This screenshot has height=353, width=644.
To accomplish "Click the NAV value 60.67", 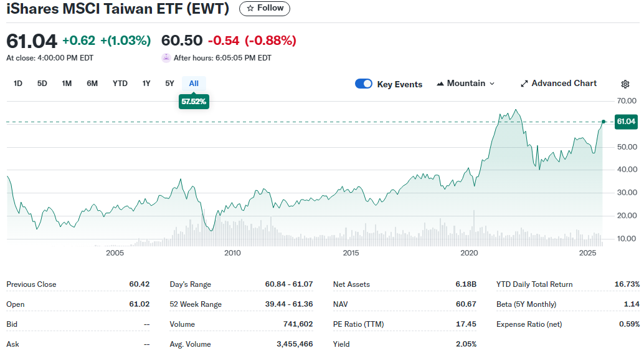I will 466,304.
